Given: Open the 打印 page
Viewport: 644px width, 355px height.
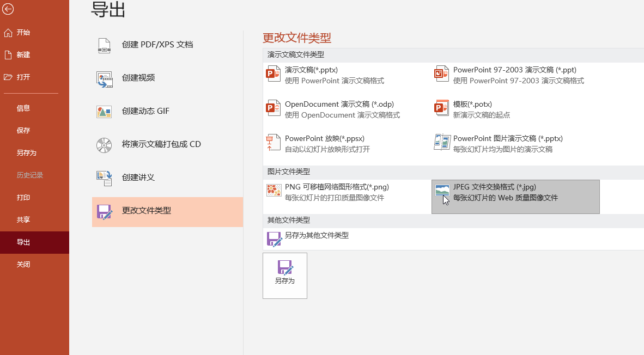Looking at the screenshot, I should 34,198.
